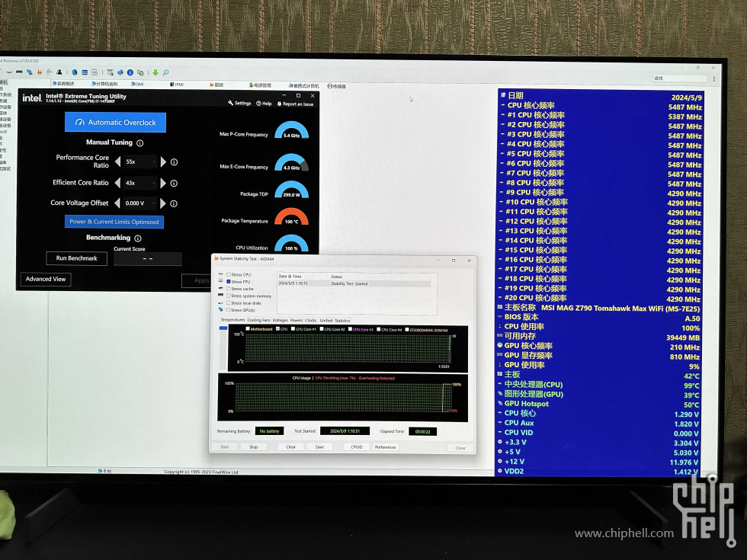Enable Stress local disks checkbox
This screenshot has width=747, height=560.
coord(229,303)
